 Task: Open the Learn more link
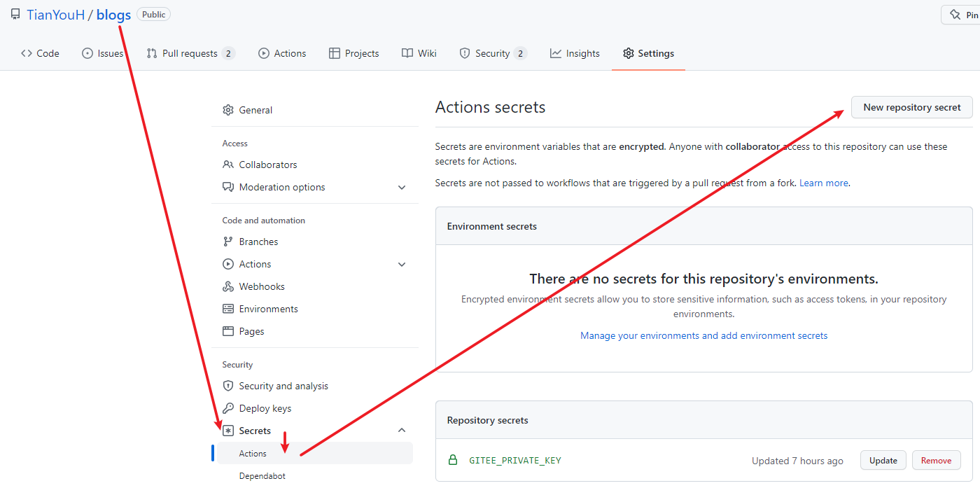(824, 183)
